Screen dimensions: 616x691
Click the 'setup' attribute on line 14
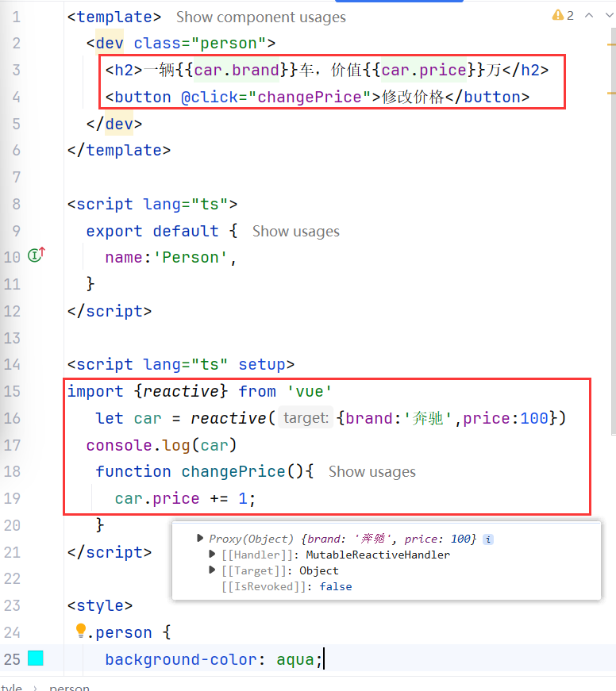pyautogui.click(x=262, y=364)
